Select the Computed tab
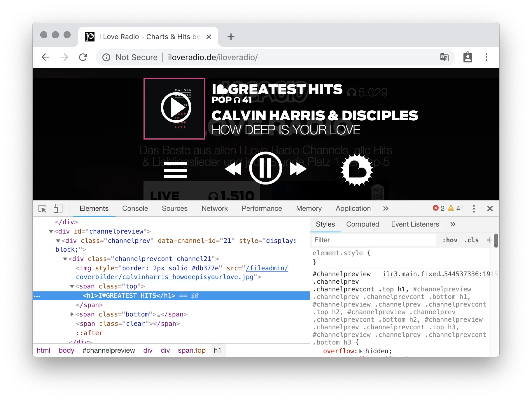Viewport: 532px width, 400px height. tap(363, 224)
